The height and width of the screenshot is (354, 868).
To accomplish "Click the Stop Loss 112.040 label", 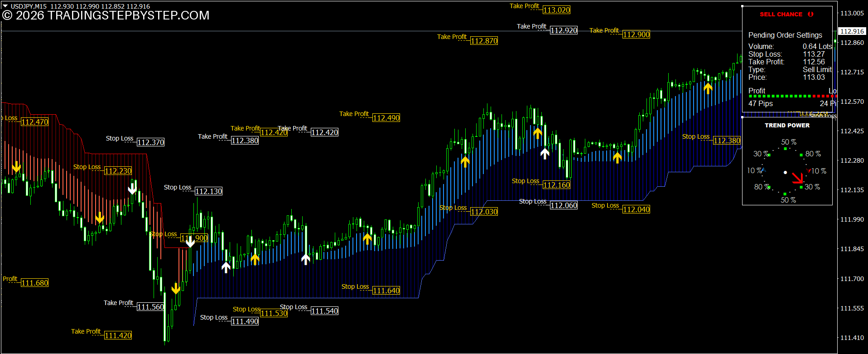I will coord(621,208).
